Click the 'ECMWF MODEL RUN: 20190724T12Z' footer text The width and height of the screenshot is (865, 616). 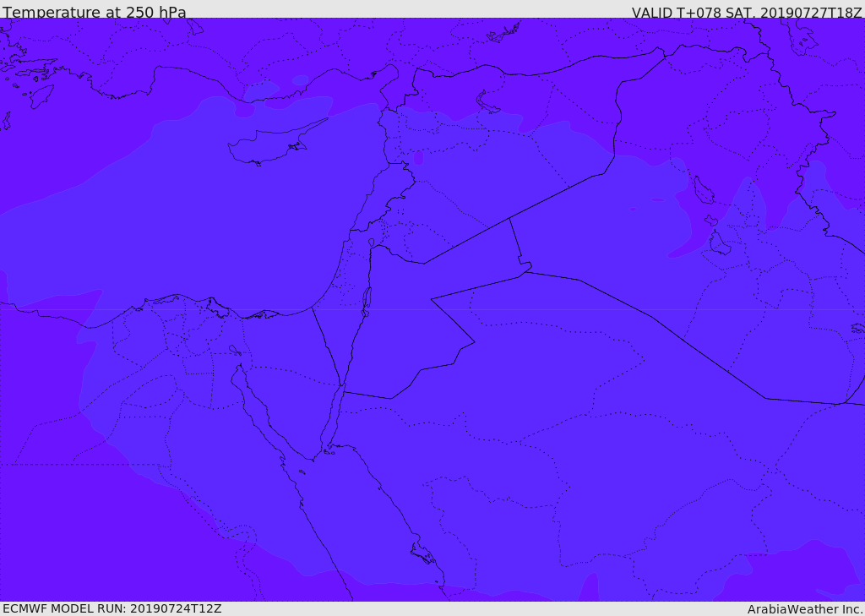pyautogui.click(x=112, y=609)
